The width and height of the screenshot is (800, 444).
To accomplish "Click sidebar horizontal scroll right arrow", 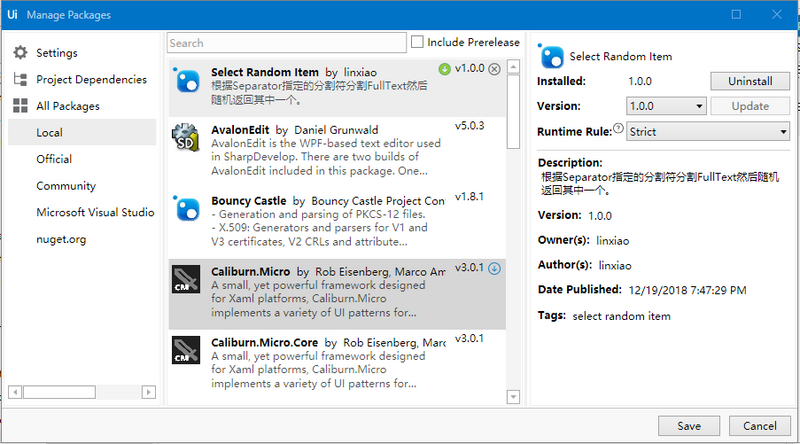I will [148, 392].
